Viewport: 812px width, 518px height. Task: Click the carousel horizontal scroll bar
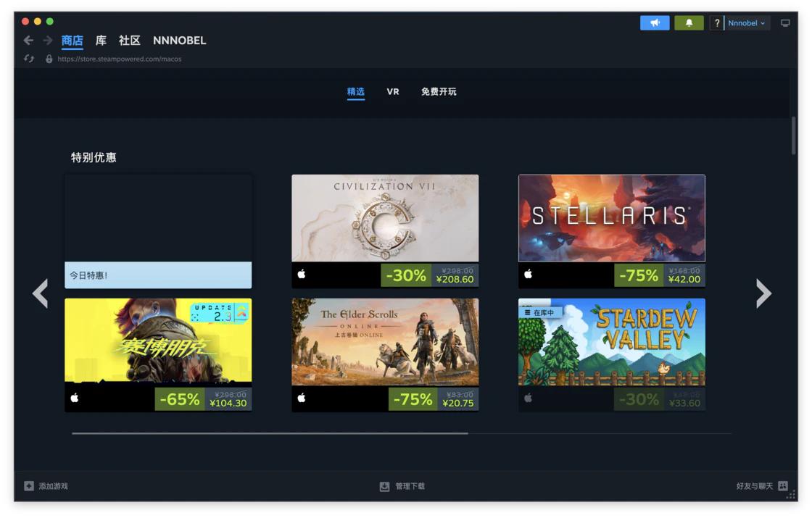[x=270, y=433]
